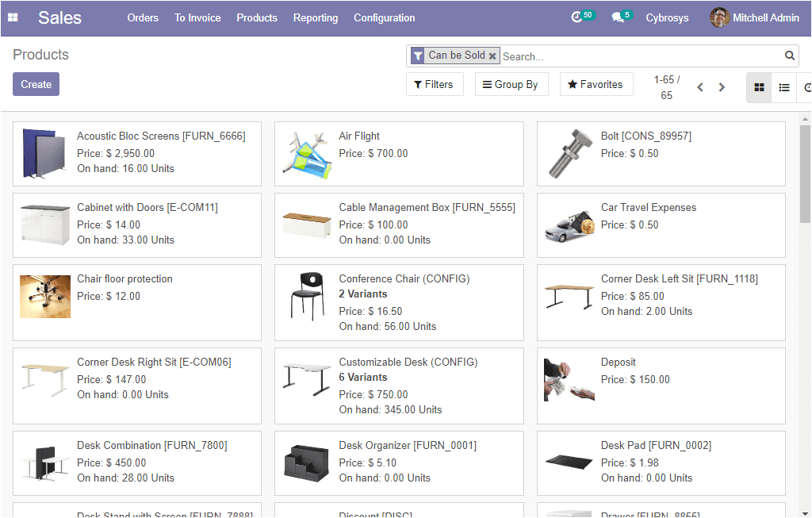Select 'Chair floor protection' name
The width and height of the screenshot is (812, 518).
click(x=124, y=278)
